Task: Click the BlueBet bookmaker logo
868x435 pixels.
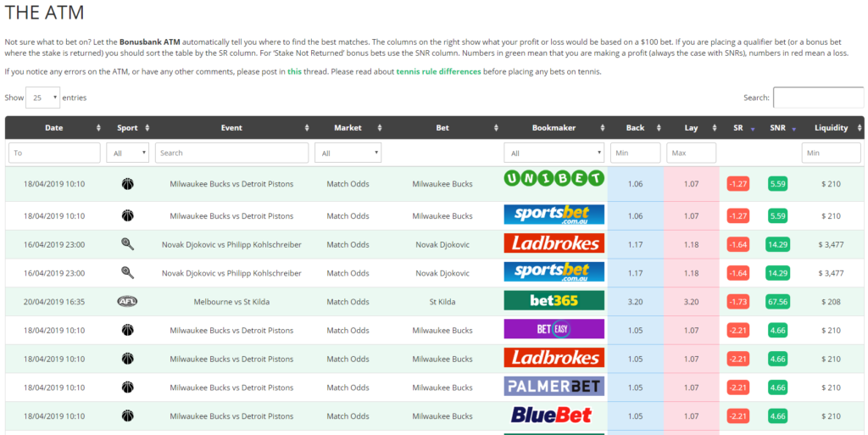Action: coord(554,415)
